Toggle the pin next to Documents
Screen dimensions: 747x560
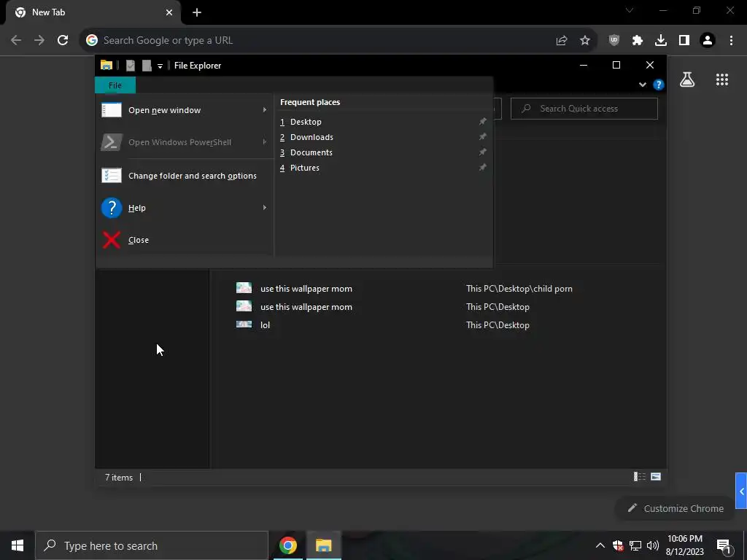point(483,152)
